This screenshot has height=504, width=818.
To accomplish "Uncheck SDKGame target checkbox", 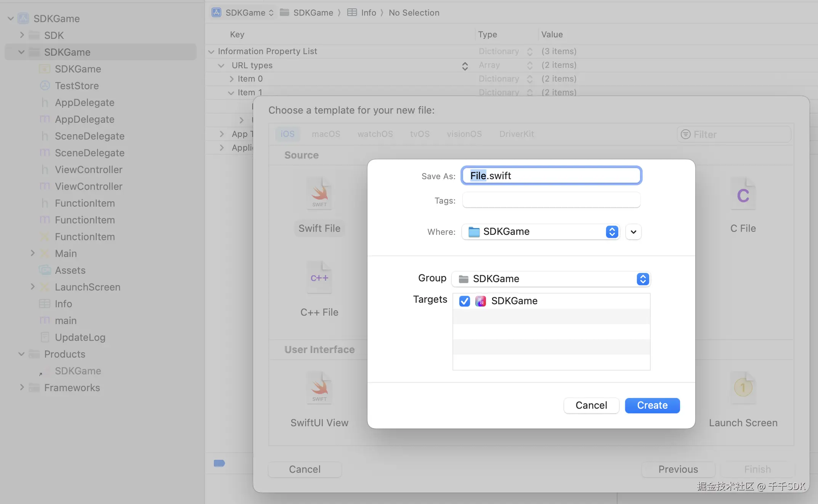I will (x=465, y=301).
